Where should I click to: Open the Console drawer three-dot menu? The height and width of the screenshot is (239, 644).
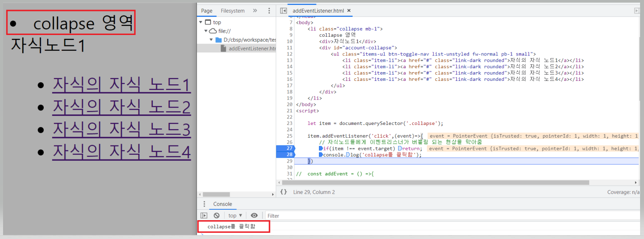(204, 204)
